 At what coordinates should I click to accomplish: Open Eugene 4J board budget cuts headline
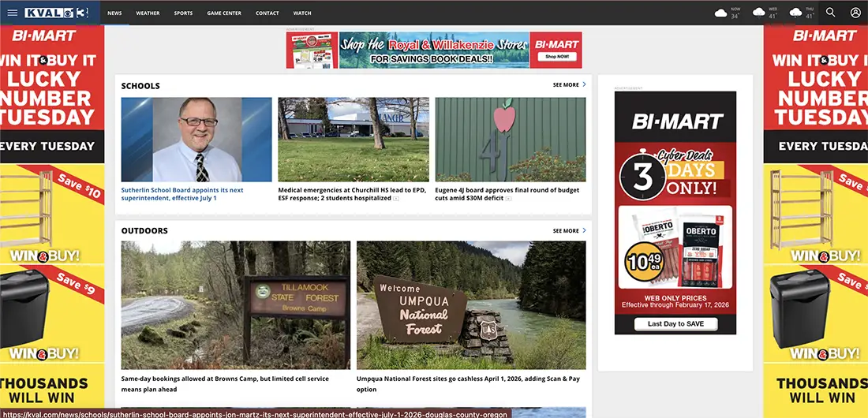click(507, 194)
